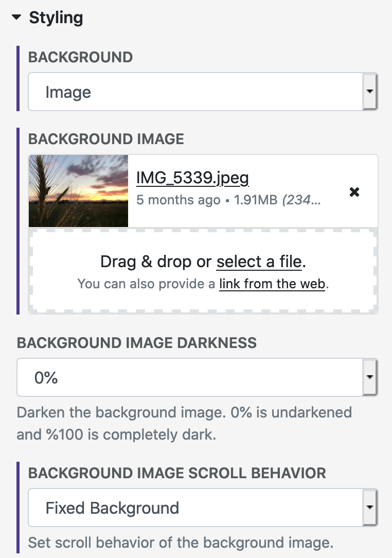Open the Background Image Darkness dropdown

197,377
